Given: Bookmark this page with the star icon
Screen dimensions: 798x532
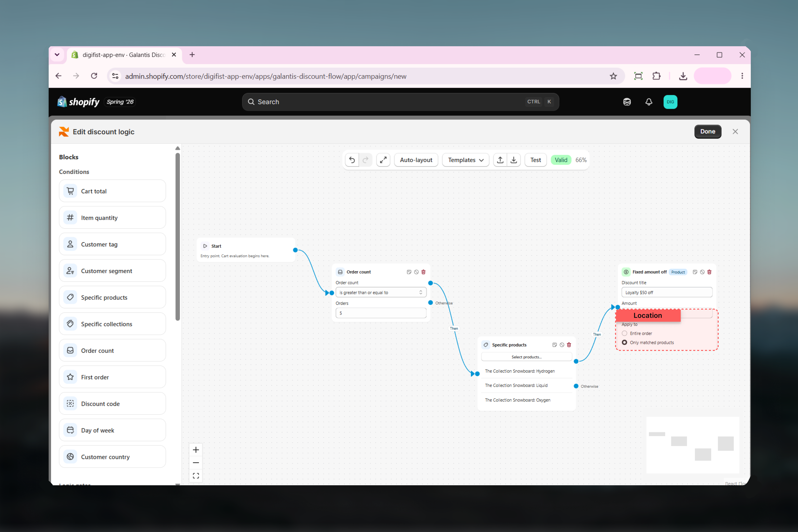Looking at the screenshot, I should pos(613,76).
